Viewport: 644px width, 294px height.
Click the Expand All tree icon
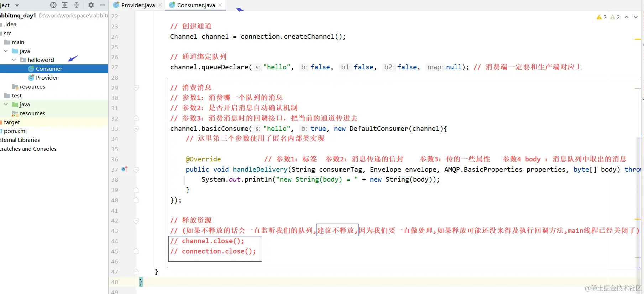click(65, 5)
